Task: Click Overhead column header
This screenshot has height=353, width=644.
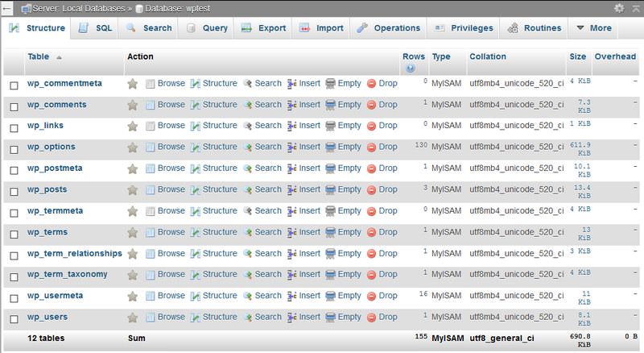Action: click(615, 56)
